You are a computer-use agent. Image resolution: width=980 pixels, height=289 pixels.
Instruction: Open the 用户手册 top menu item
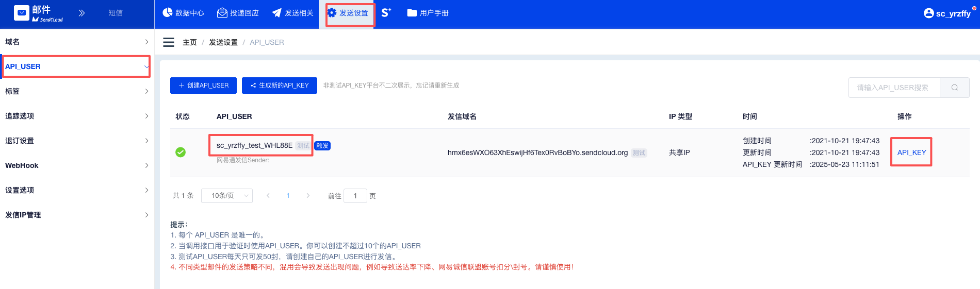tap(428, 13)
